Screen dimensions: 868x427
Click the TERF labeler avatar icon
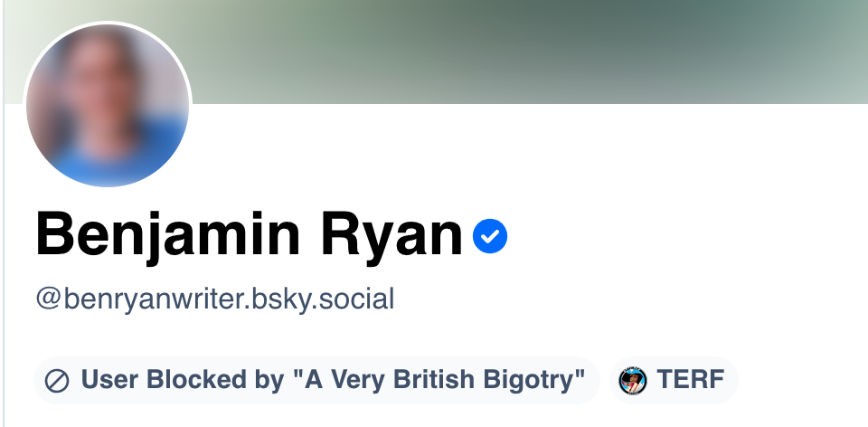point(633,381)
